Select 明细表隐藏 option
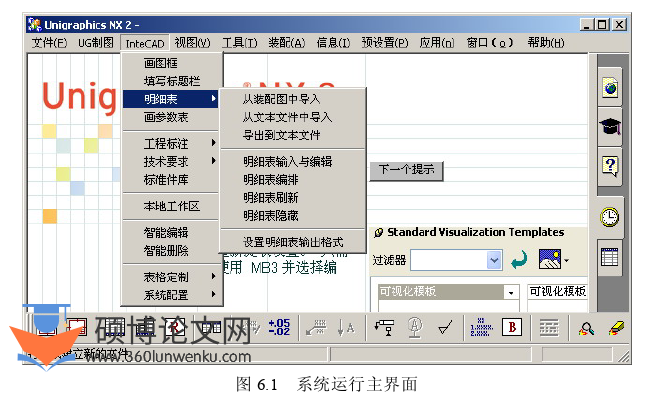649x394 pixels. (293, 216)
